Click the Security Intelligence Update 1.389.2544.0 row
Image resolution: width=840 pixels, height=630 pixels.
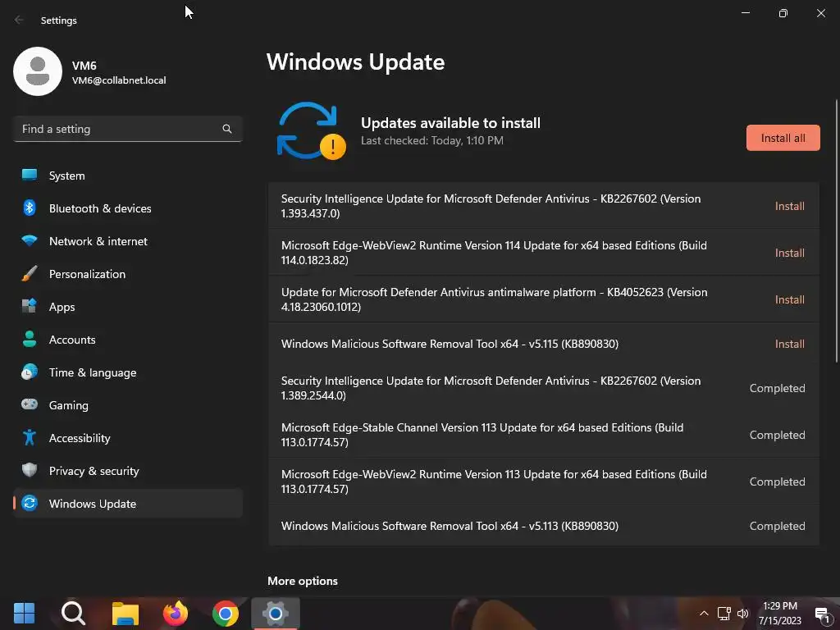tap(544, 388)
